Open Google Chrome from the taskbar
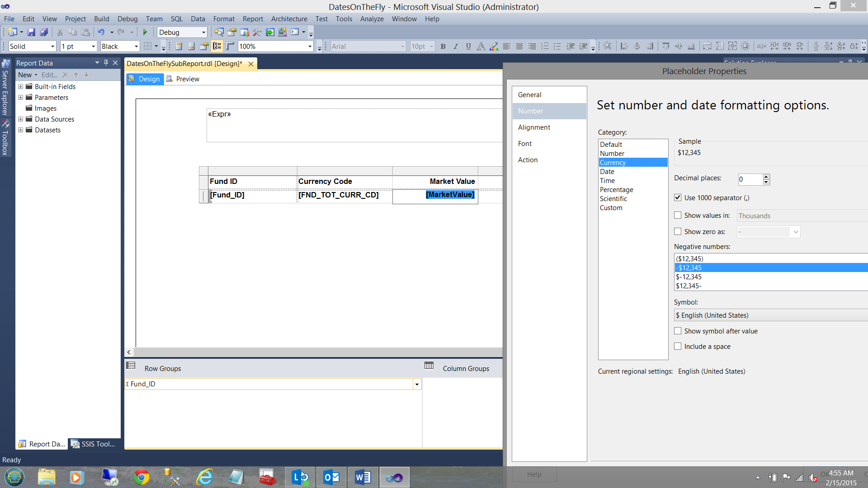Image resolution: width=868 pixels, height=488 pixels. point(142,477)
